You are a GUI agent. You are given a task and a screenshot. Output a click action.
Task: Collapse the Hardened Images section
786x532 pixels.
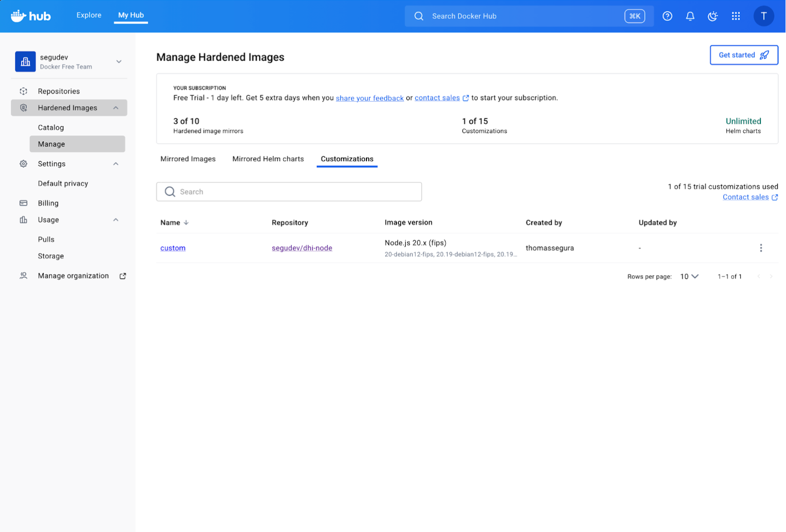[x=116, y=108]
